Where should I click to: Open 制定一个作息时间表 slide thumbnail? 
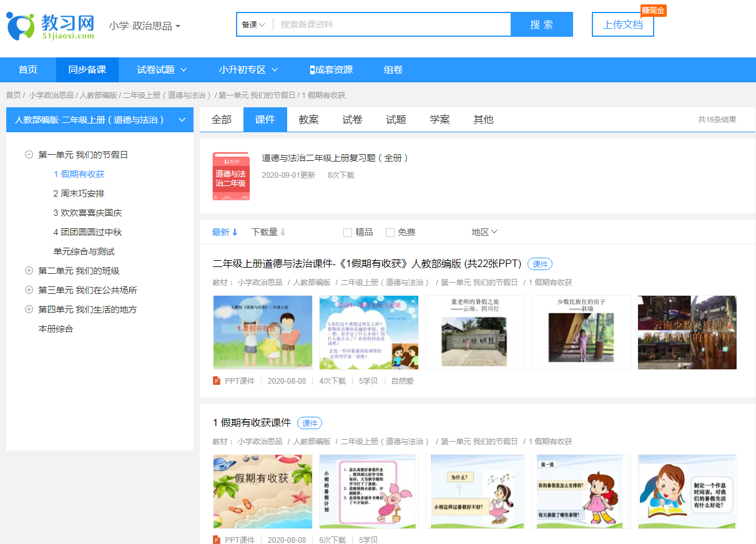coord(687,492)
